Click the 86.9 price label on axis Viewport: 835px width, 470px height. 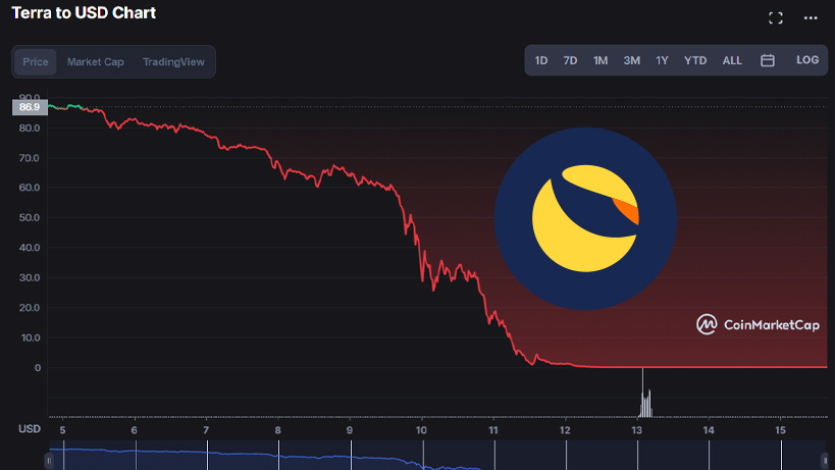(x=30, y=107)
